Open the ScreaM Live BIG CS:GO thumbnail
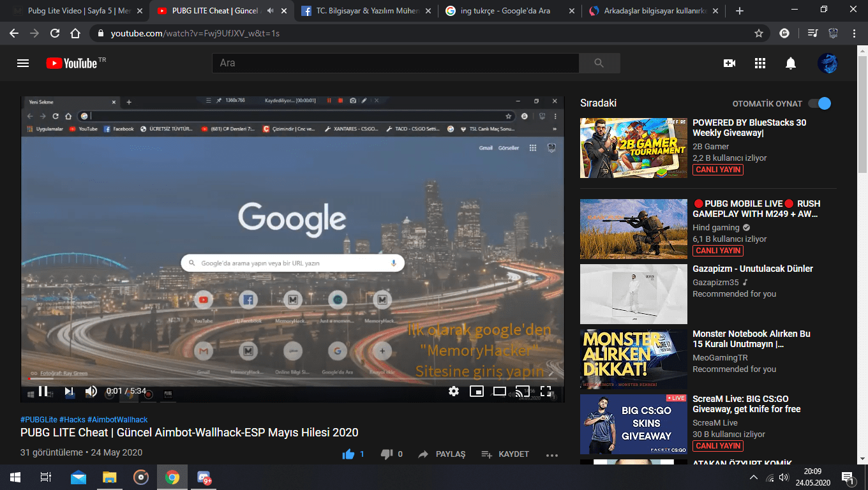This screenshot has height=490, width=868. 634,424
